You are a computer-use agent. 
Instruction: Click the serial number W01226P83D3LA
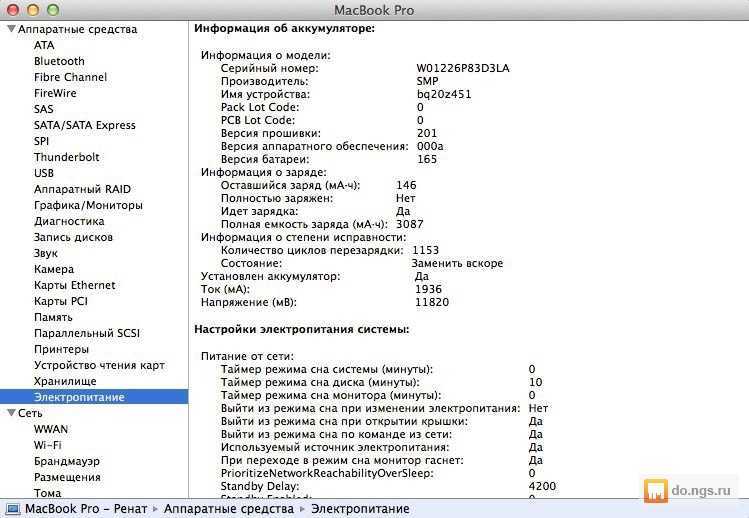click(463, 68)
